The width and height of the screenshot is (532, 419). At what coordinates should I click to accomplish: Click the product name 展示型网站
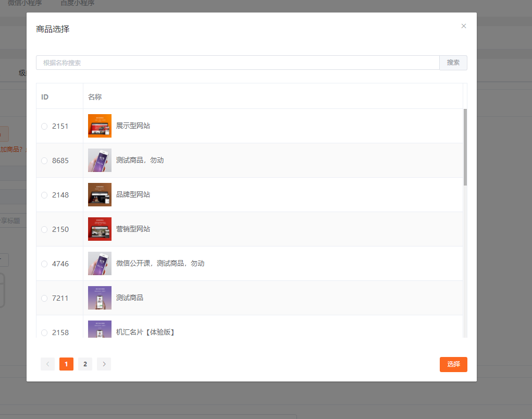coord(133,126)
